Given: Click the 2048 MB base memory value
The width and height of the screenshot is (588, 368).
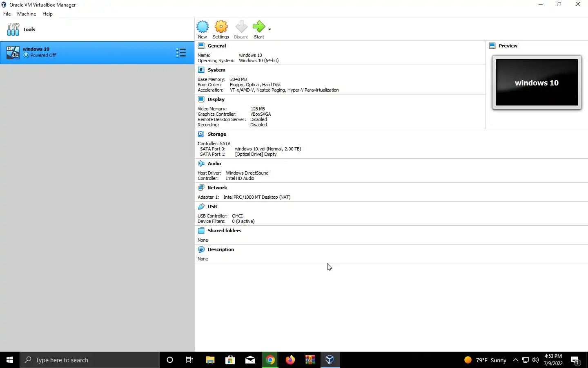Looking at the screenshot, I should coord(238,79).
